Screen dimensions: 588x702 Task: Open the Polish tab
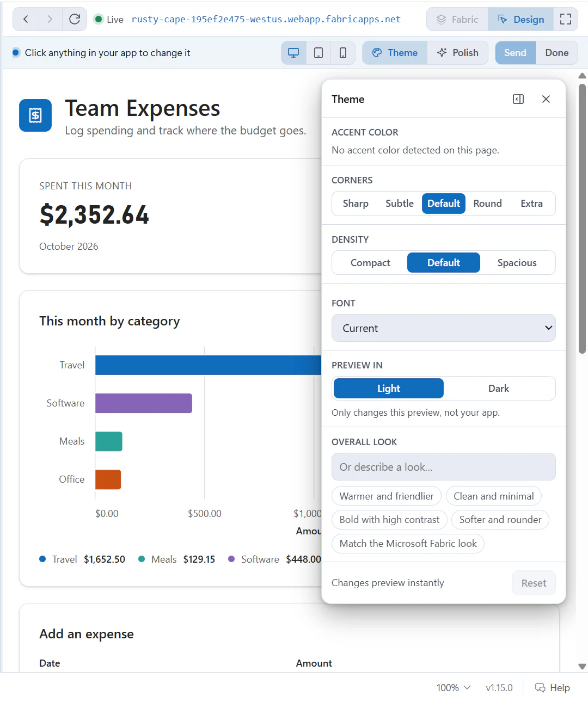click(x=458, y=53)
